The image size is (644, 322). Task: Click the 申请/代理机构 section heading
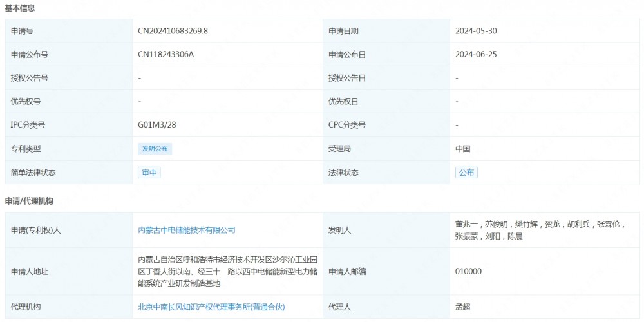tap(29, 201)
